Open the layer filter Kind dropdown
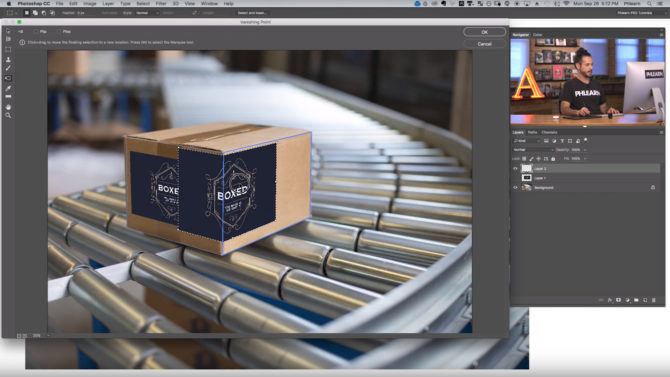The image size is (670, 377). pos(527,141)
